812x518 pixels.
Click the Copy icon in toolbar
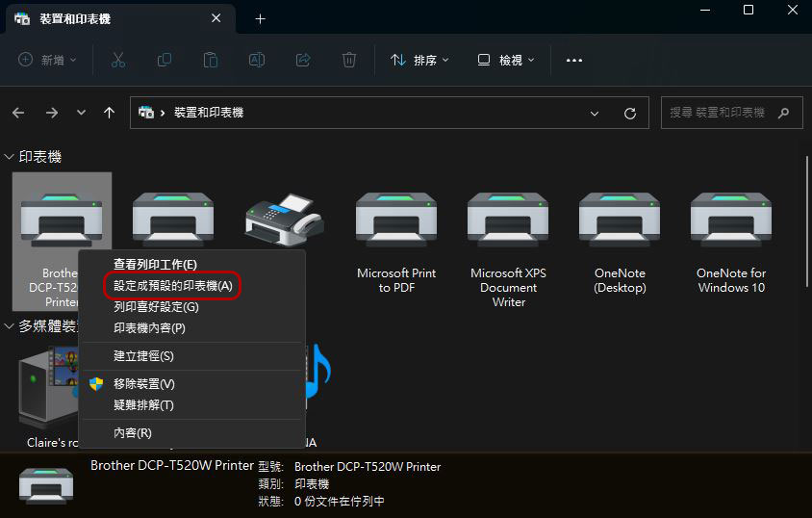[x=165, y=60]
